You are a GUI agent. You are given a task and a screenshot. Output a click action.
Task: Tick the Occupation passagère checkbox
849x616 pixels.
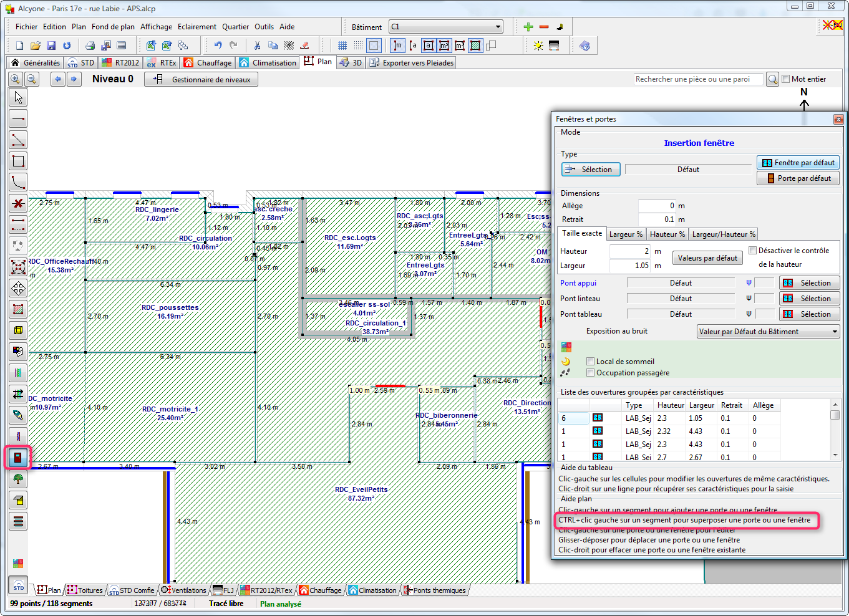[590, 373]
